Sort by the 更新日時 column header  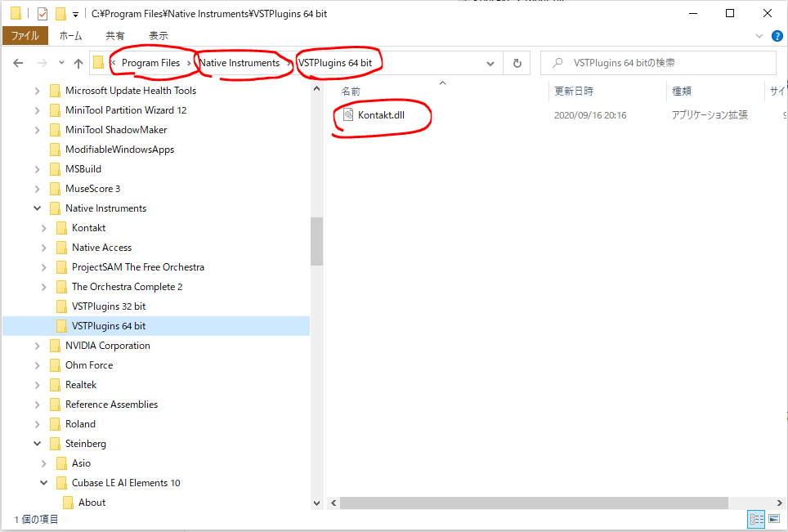click(573, 92)
